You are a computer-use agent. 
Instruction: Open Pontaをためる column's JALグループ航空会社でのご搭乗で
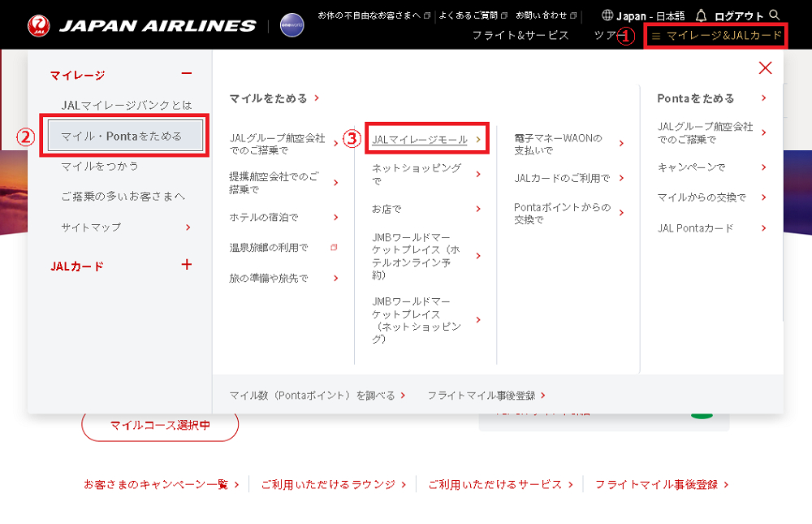point(711,132)
